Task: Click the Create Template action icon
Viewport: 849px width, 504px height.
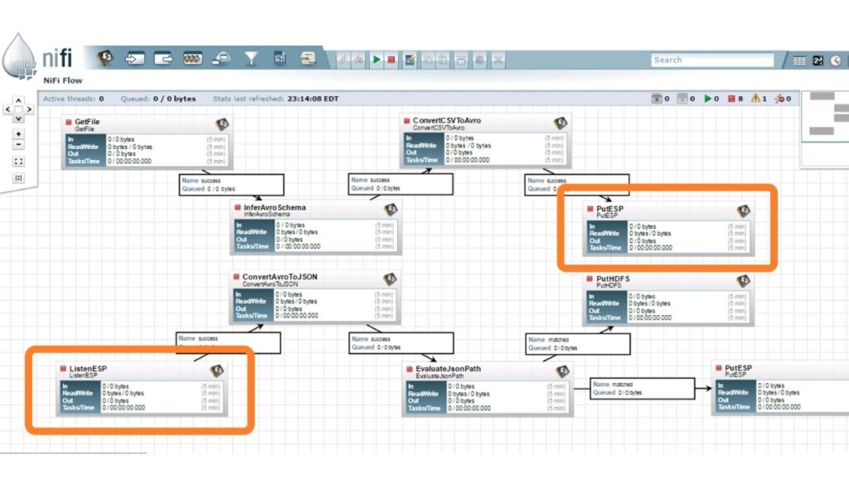Action: tap(410, 60)
